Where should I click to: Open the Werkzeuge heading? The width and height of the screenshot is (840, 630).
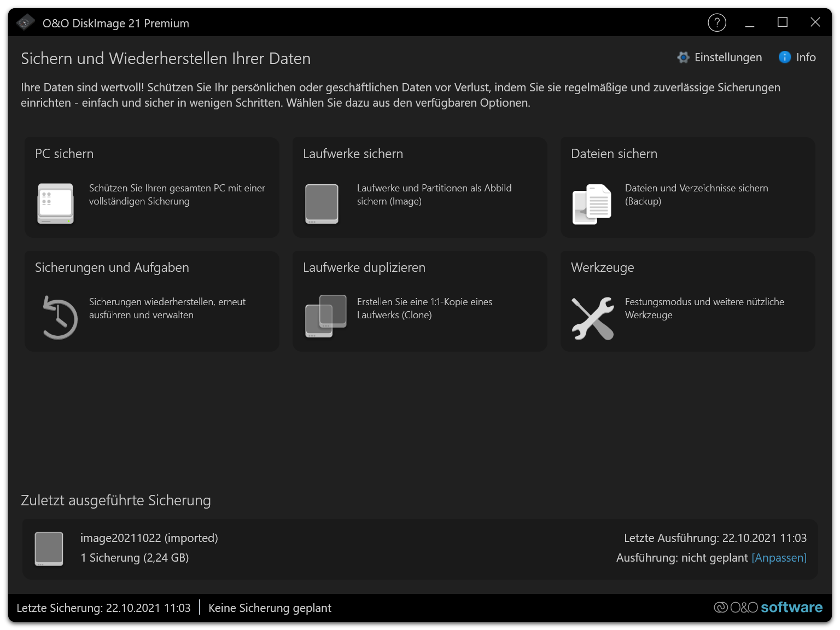point(603,267)
